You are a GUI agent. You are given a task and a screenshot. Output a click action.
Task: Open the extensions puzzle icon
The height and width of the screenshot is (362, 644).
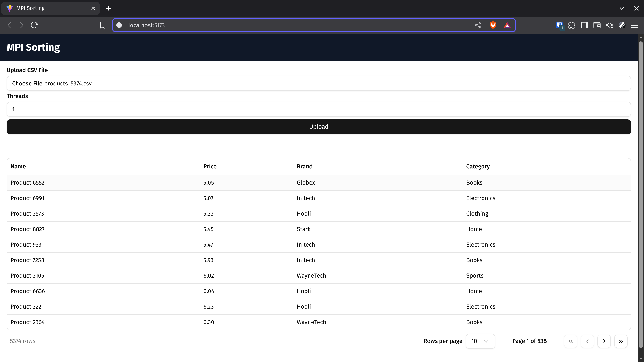(572, 25)
